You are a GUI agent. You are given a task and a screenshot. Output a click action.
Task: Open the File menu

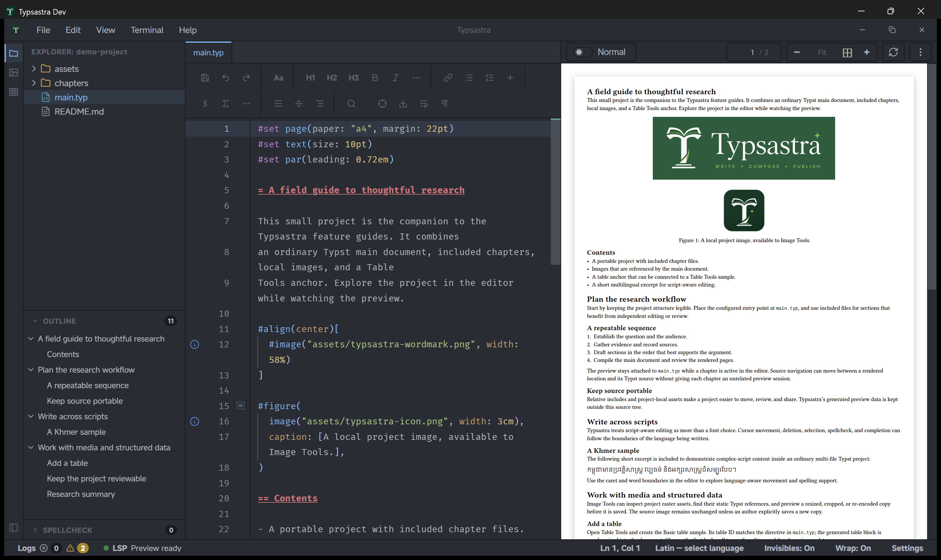pos(43,30)
